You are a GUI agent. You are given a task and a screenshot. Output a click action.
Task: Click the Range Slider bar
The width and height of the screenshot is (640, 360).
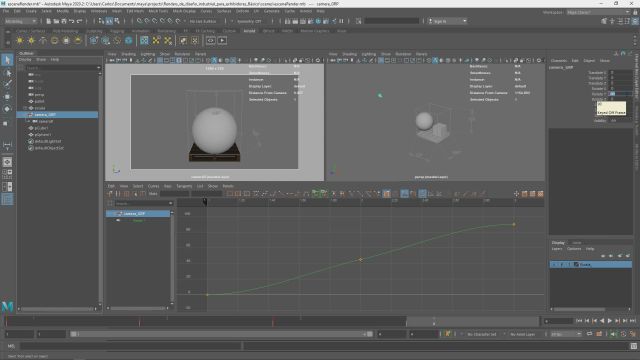[221, 334]
